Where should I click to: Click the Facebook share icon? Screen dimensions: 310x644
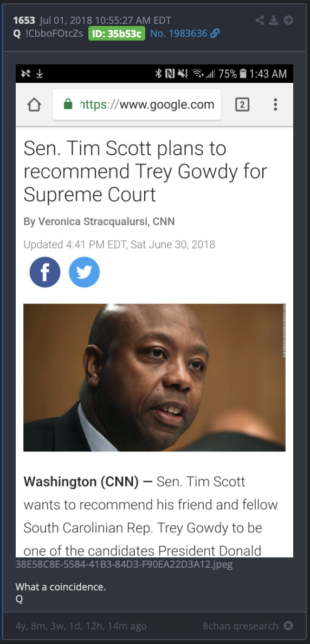tap(45, 272)
